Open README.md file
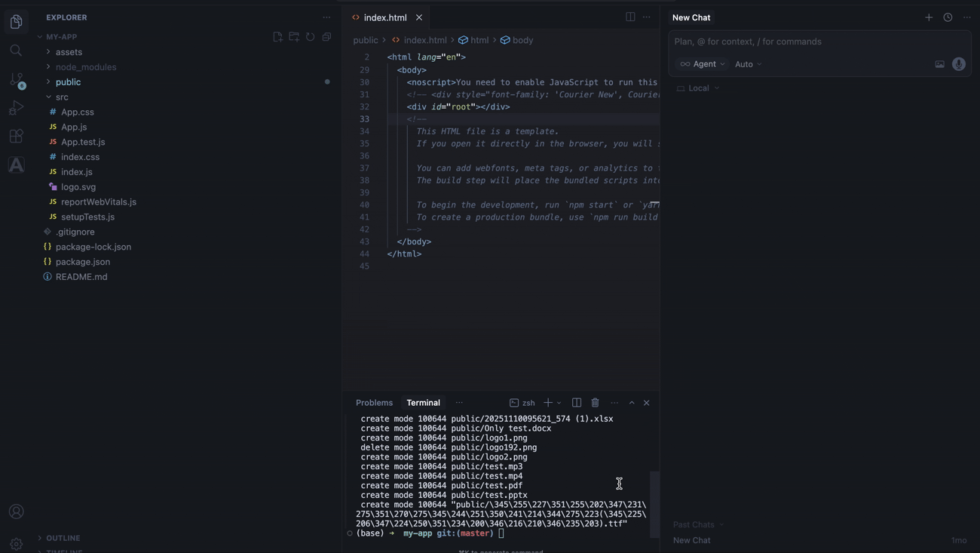Viewport: 980px width, 553px height. pyautogui.click(x=81, y=277)
